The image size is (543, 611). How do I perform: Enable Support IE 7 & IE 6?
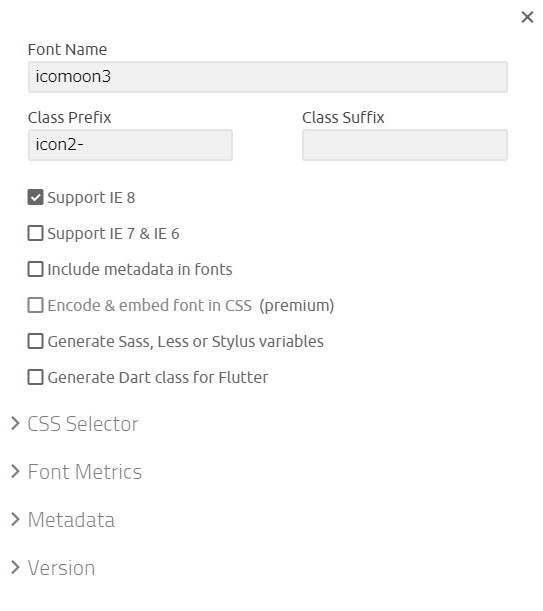tap(35, 233)
